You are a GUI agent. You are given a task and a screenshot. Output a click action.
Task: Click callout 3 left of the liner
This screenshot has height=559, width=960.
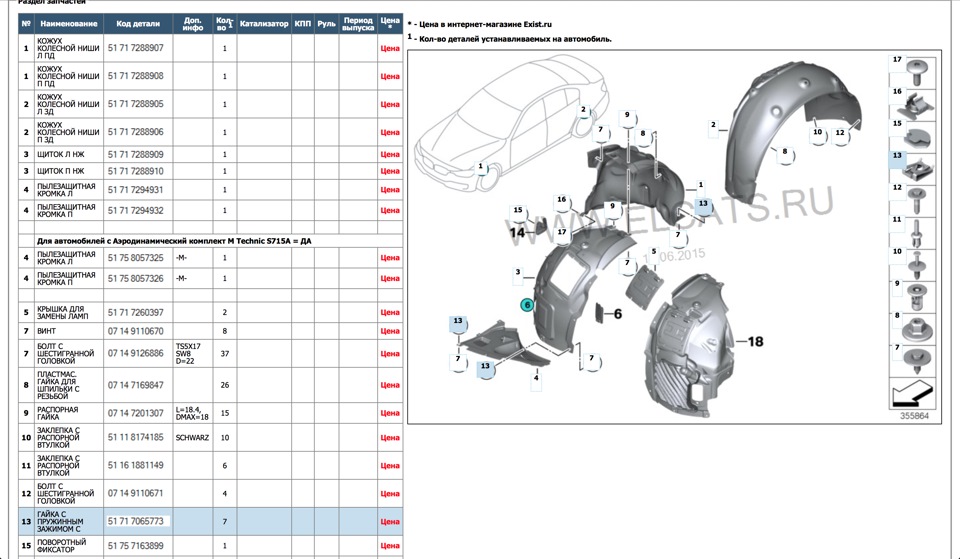point(518,272)
